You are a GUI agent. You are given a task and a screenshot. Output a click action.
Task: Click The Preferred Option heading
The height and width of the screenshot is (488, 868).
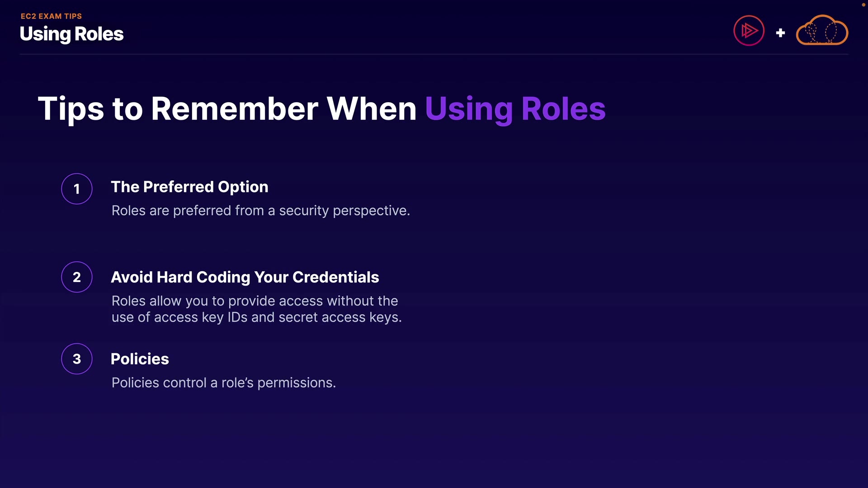point(189,187)
